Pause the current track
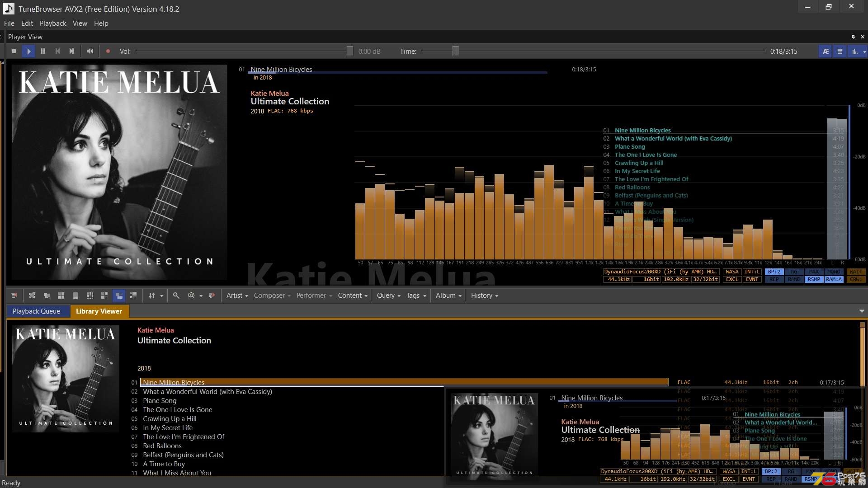 coord(43,52)
